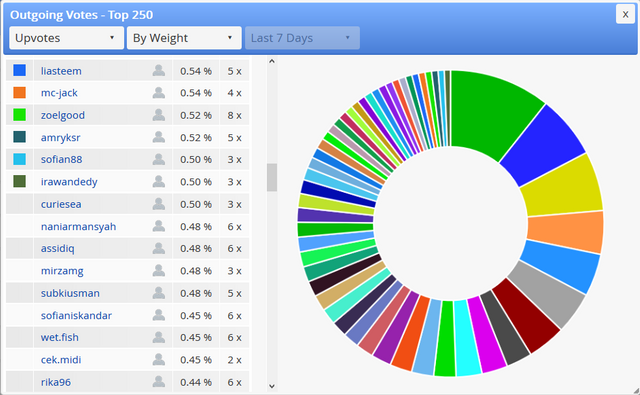Open wet.fish account link
This screenshot has width=640, height=395.
[60, 337]
